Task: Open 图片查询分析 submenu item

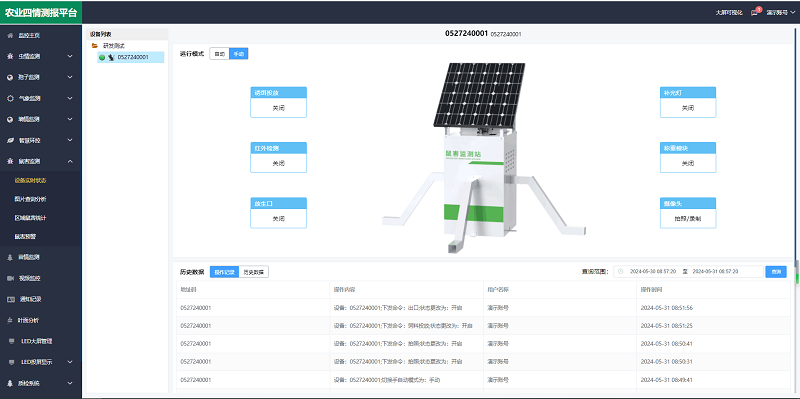Action: point(30,199)
